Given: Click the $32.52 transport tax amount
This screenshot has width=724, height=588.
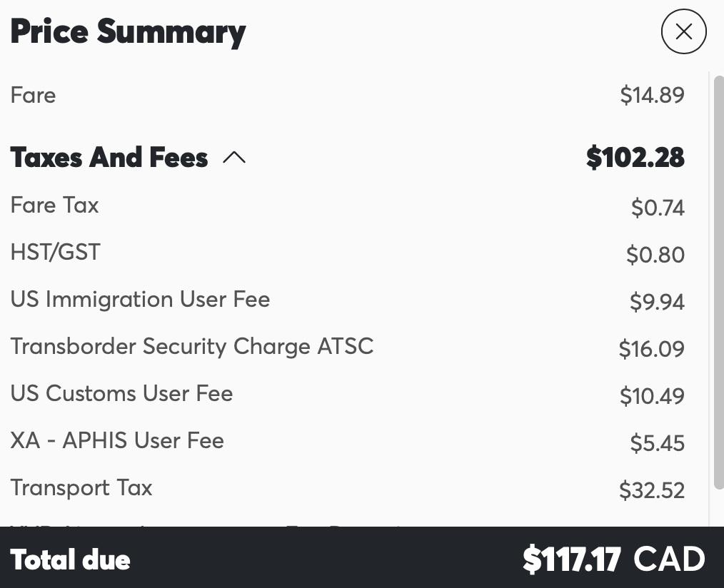Looking at the screenshot, I should tap(651, 490).
